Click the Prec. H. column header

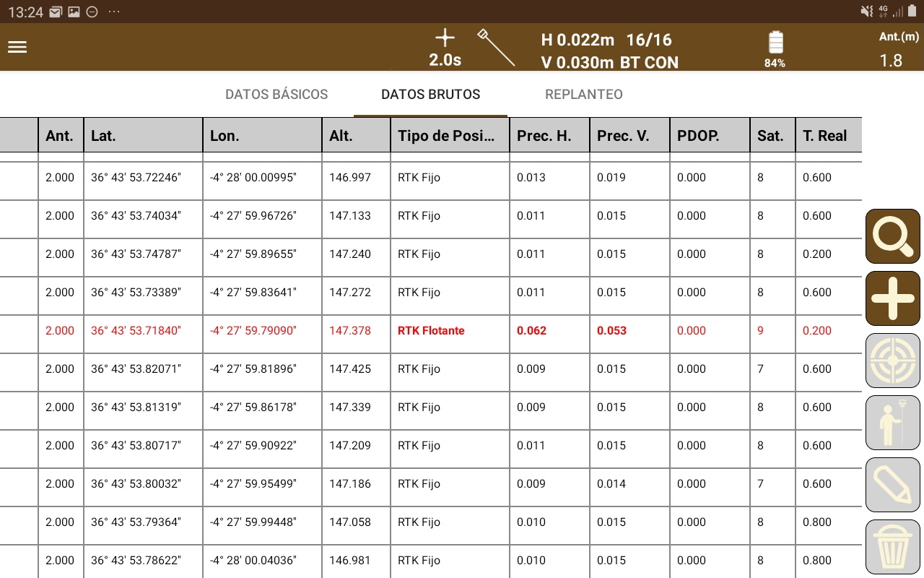(549, 136)
